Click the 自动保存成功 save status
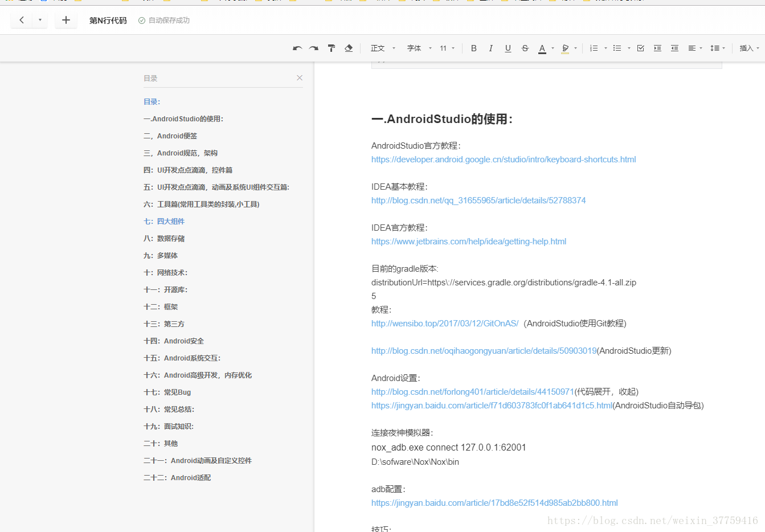The width and height of the screenshot is (765, 532). pyautogui.click(x=164, y=21)
